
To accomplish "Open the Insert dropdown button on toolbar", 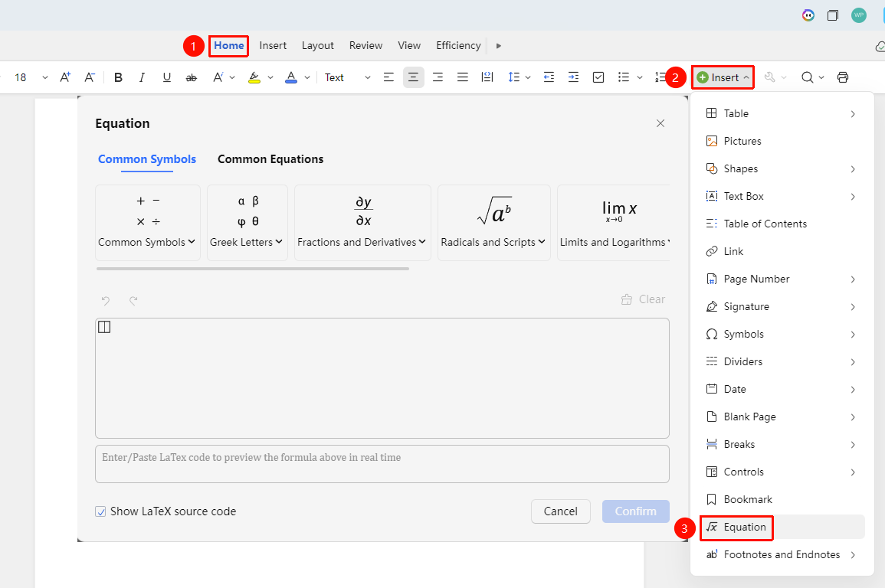I will click(723, 77).
